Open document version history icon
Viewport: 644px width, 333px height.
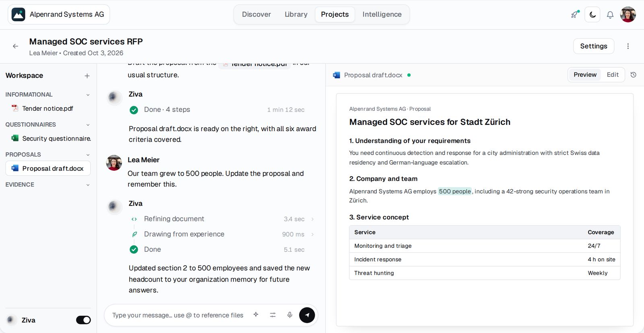[x=634, y=75]
